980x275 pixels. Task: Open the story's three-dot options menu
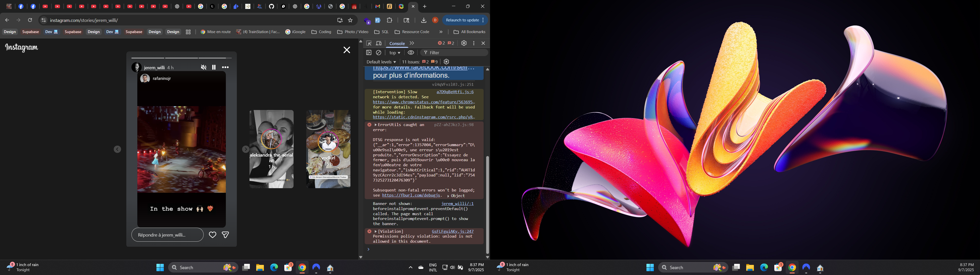click(226, 67)
